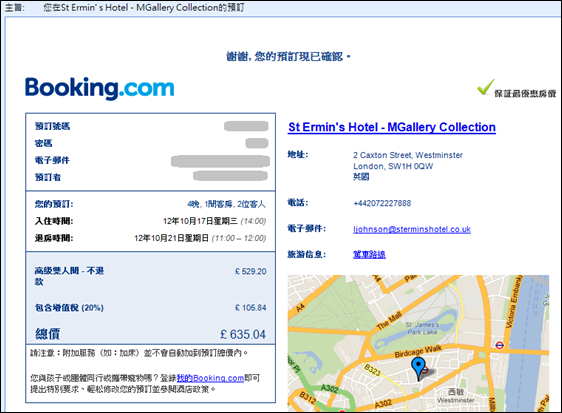Open St Ermin's Hotel - MGallery Collection link
The image size is (562, 413).
(392, 127)
